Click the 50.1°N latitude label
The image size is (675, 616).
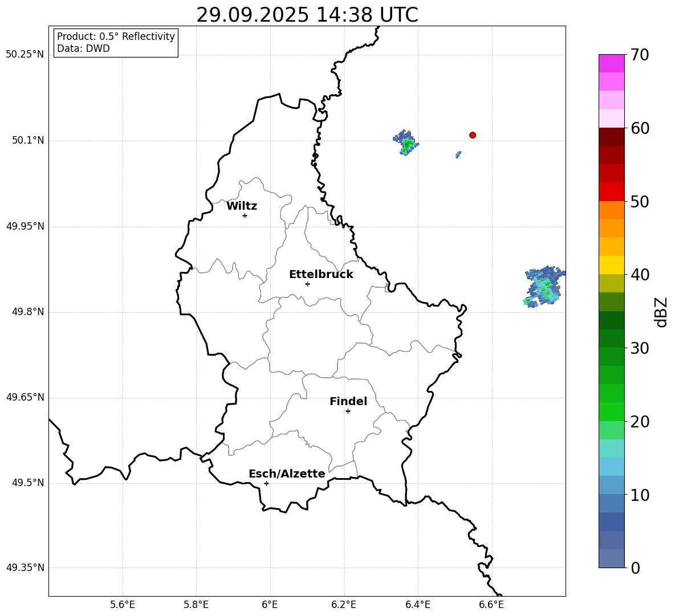28,141
